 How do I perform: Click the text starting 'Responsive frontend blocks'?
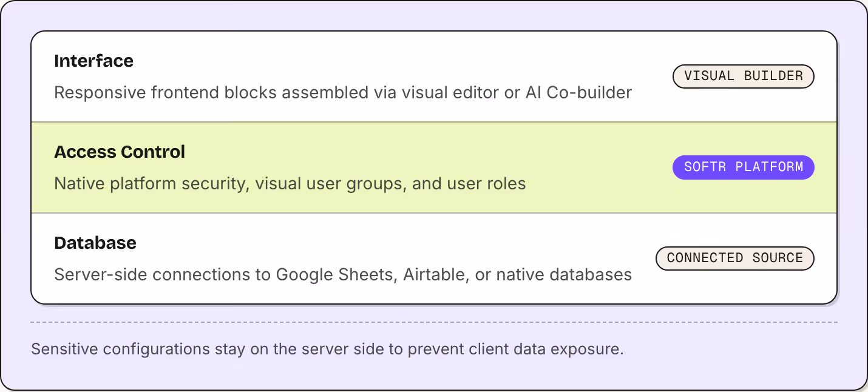(x=343, y=93)
